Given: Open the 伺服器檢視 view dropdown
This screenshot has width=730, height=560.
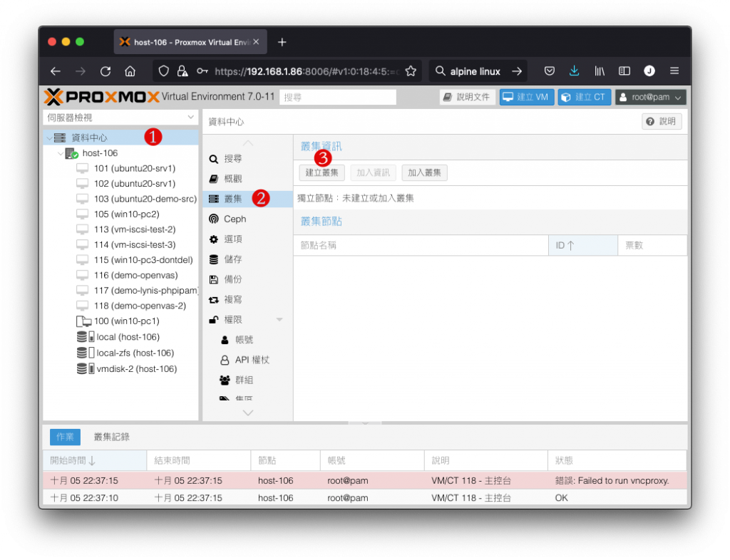Looking at the screenshot, I should pos(120,118).
